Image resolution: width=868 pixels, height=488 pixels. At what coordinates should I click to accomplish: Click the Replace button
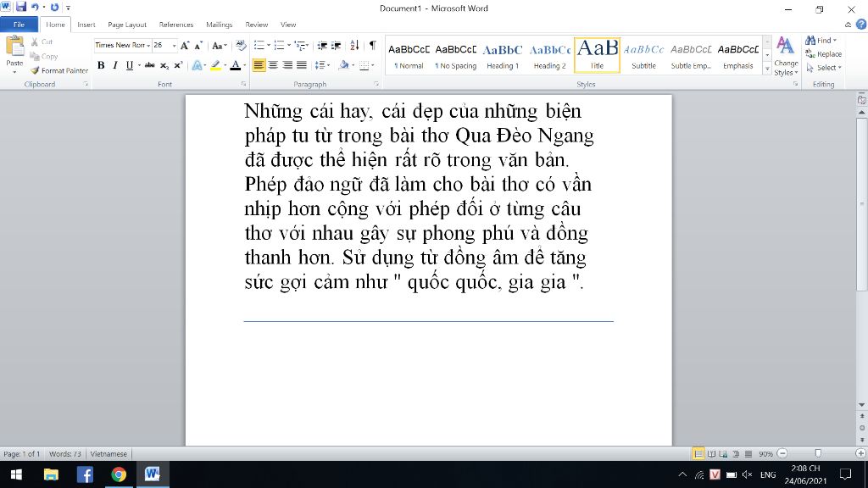pyautogui.click(x=824, y=54)
